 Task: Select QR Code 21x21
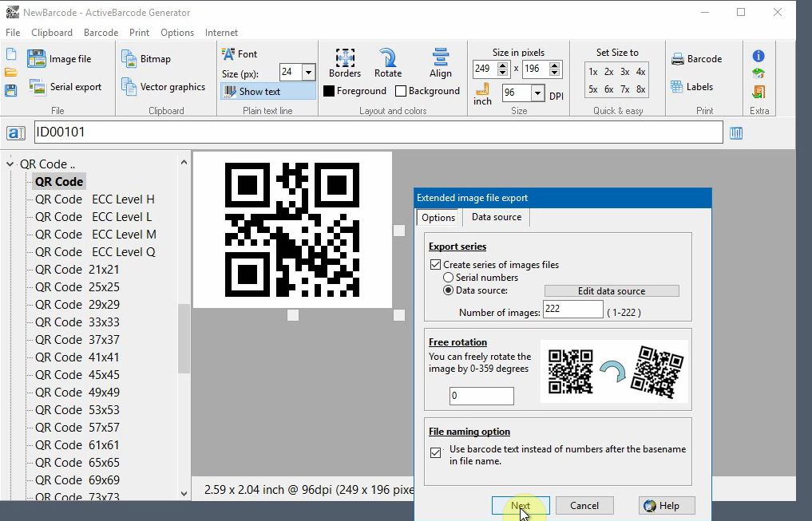[x=77, y=270]
